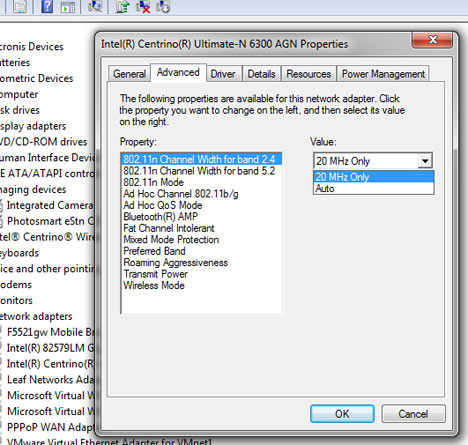
Task: Click the Help question mark toolbar icon
Action: coord(47,6)
